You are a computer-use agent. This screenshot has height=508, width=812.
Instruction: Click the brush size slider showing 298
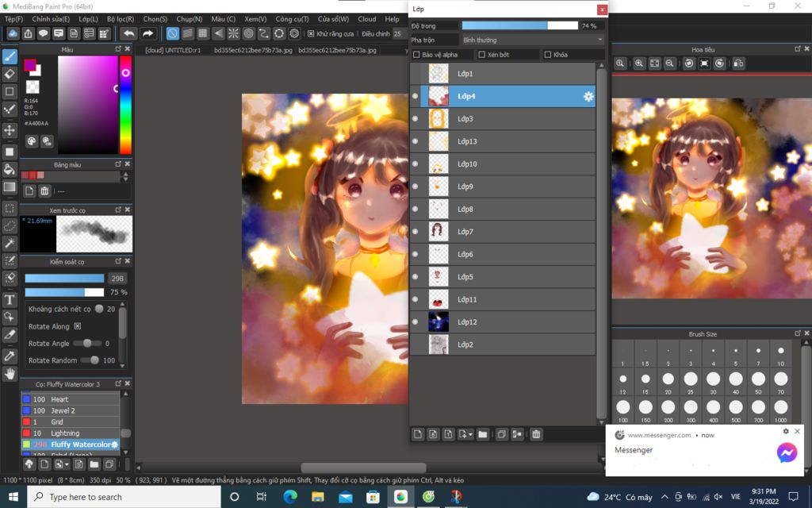(x=64, y=279)
